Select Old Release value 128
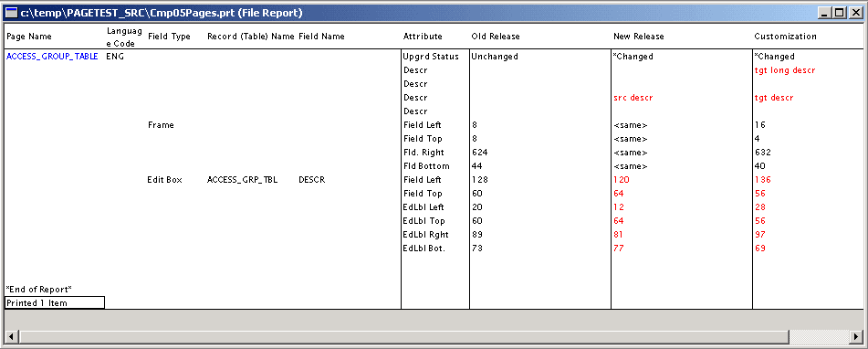The width and height of the screenshot is (868, 349). tap(480, 179)
